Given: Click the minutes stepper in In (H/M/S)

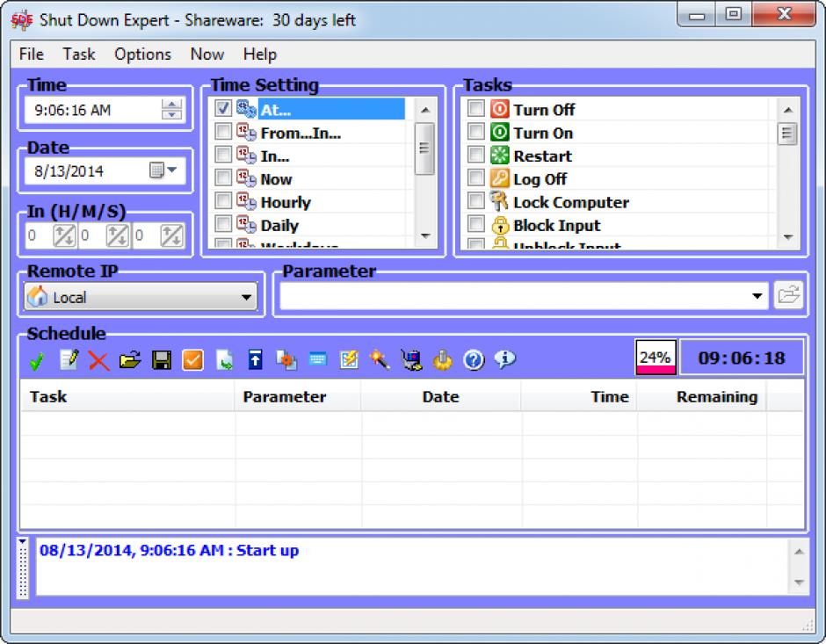Looking at the screenshot, I should [x=118, y=235].
